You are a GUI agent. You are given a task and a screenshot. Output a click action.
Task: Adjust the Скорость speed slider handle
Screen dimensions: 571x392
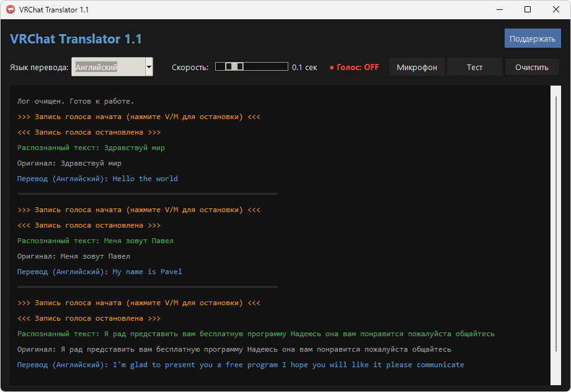point(234,66)
